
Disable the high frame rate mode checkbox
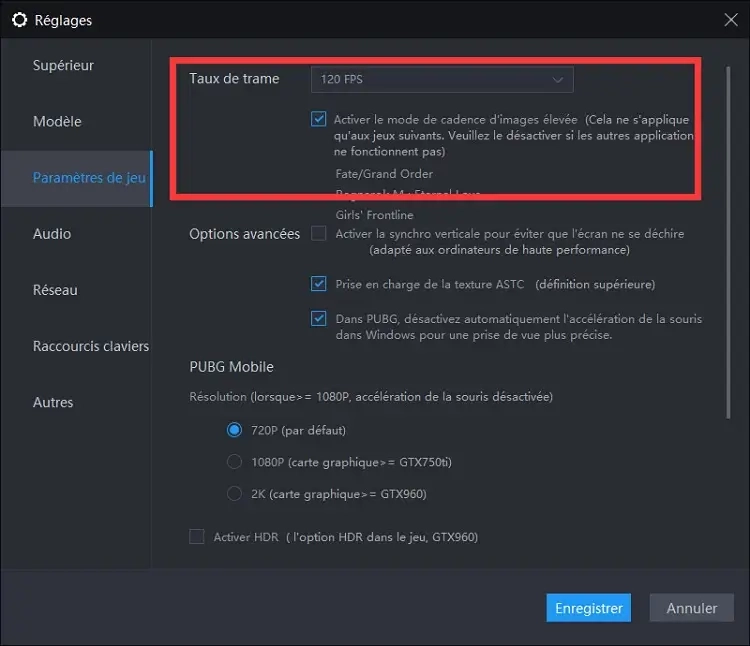[x=318, y=119]
